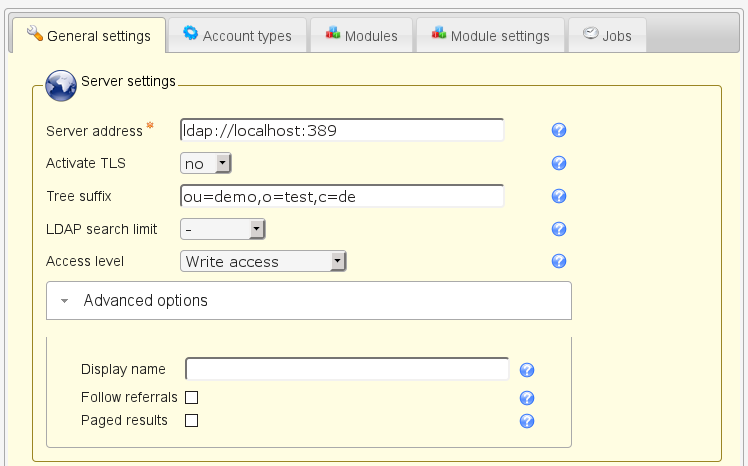This screenshot has height=466, width=748.
Task: Open the Modules tab
Action: pos(361,35)
